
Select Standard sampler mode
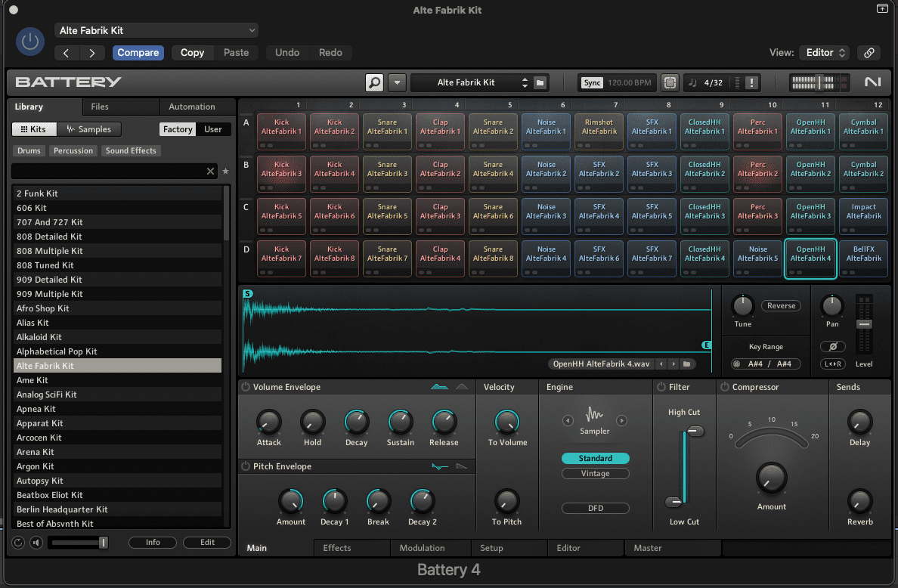click(595, 458)
